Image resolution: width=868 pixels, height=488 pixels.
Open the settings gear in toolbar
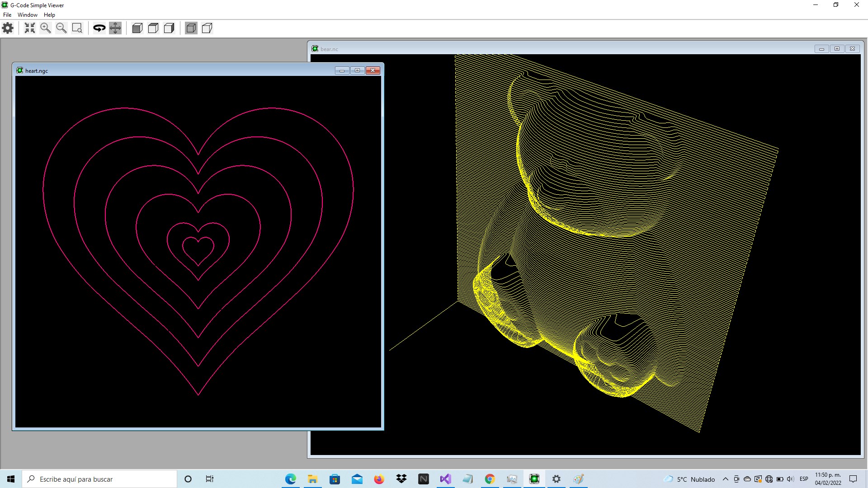8,28
